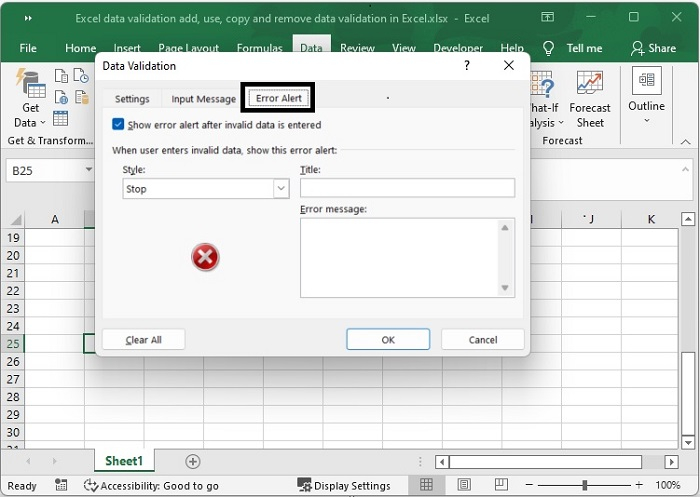Expand Quick Access Toolbar overflow arrows
This screenshot has width=700, height=497.
click(x=28, y=18)
